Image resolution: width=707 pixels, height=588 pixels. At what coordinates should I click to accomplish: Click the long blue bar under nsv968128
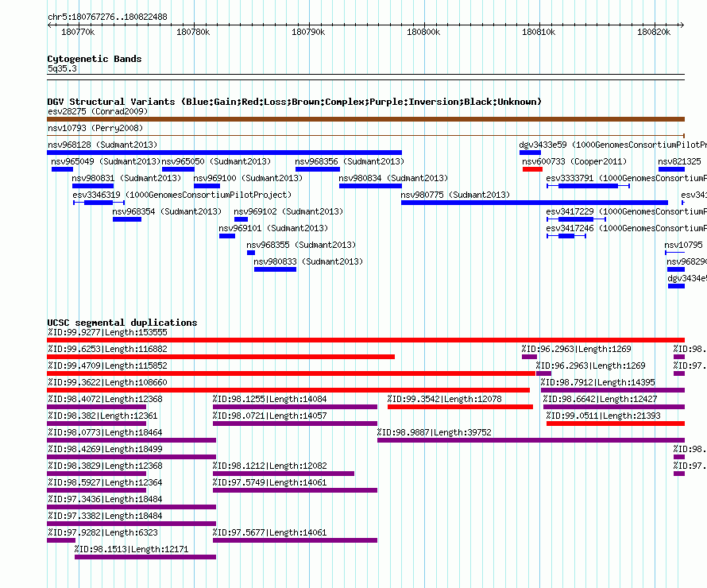(224, 153)
